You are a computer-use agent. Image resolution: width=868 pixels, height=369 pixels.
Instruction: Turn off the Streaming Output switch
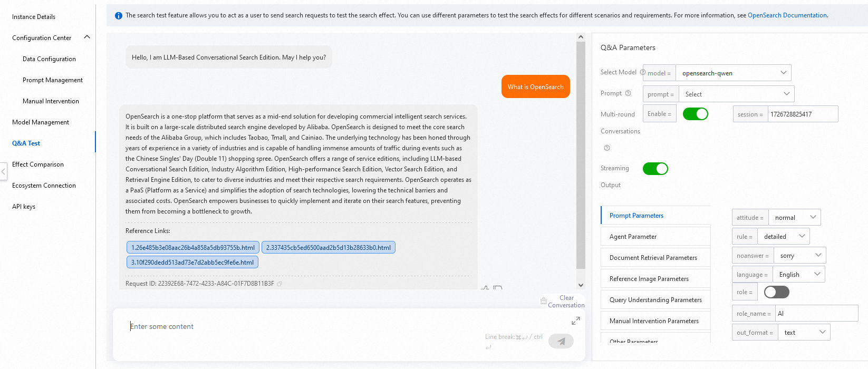pyautogui.click(x=655, y=169)
